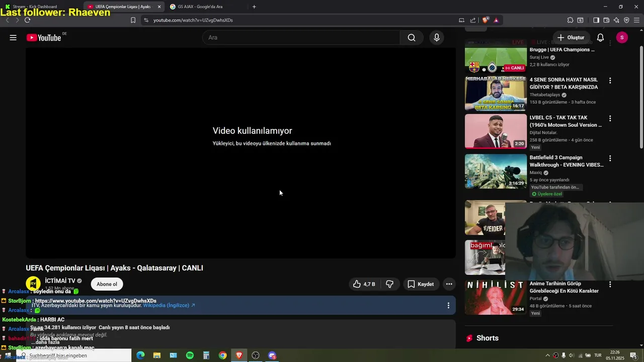Open Discord from the taskbar
644x362 pixels.
coord(272,355)
